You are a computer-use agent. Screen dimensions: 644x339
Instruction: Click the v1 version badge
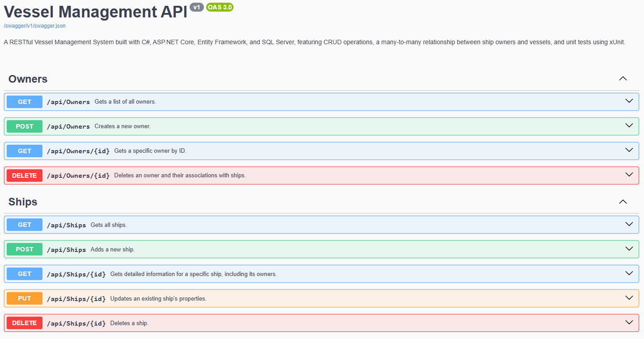coord(197,7)
